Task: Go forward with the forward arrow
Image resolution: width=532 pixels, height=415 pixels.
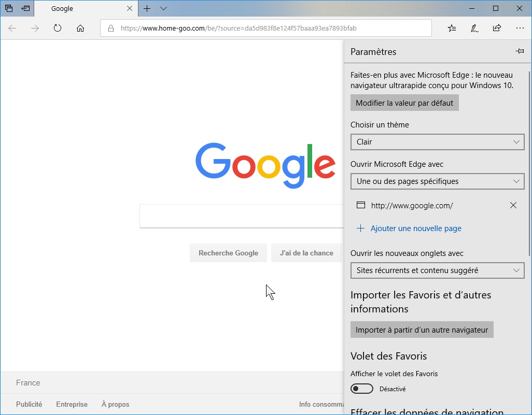Action: point(35,28)
